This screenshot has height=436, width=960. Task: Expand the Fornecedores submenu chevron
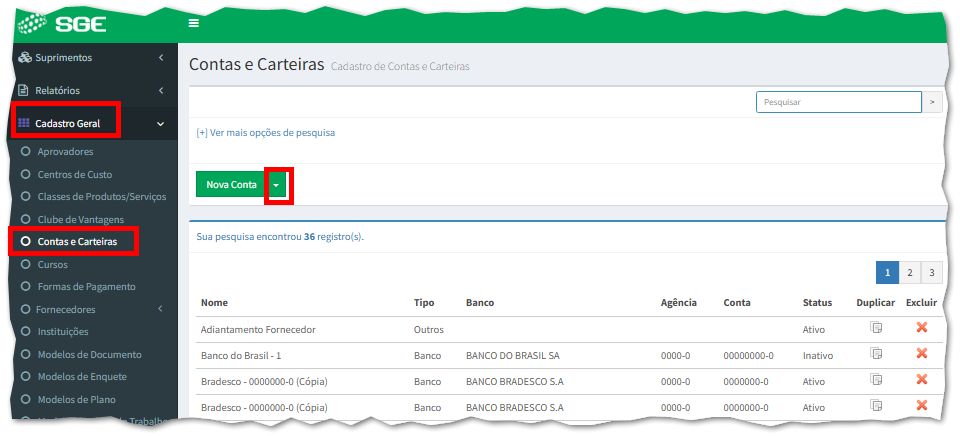(x=160, y=309)
